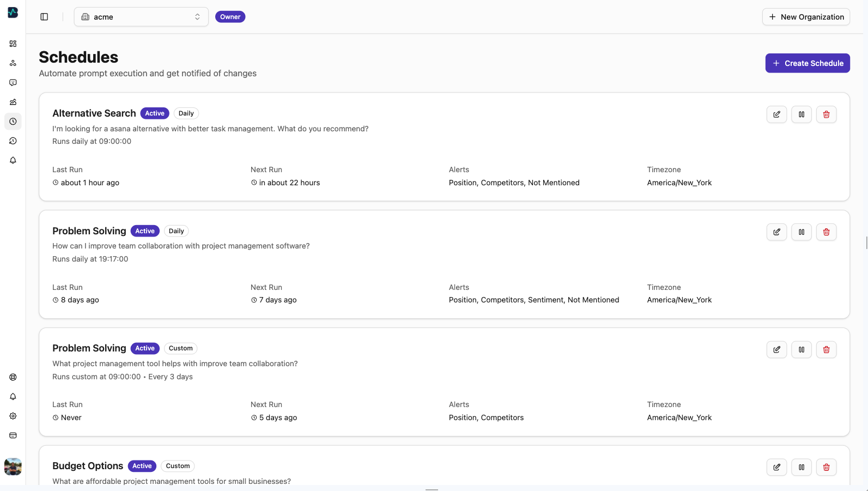This screenshot has width=868, height=491.
Task: Open the smiley chat bubble icon
Action: coord(13,83)
